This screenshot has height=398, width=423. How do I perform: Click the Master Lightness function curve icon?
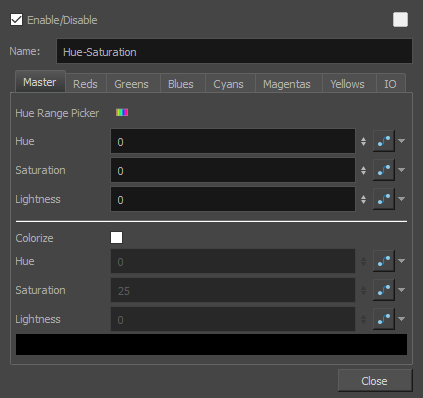[x=384, y=199]
